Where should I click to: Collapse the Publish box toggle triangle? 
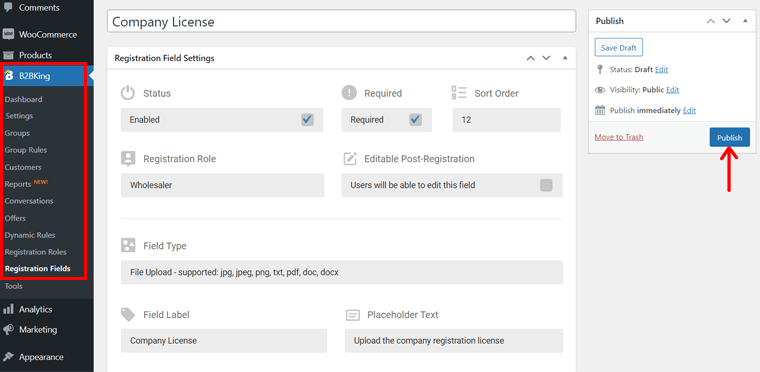[745, 21]
